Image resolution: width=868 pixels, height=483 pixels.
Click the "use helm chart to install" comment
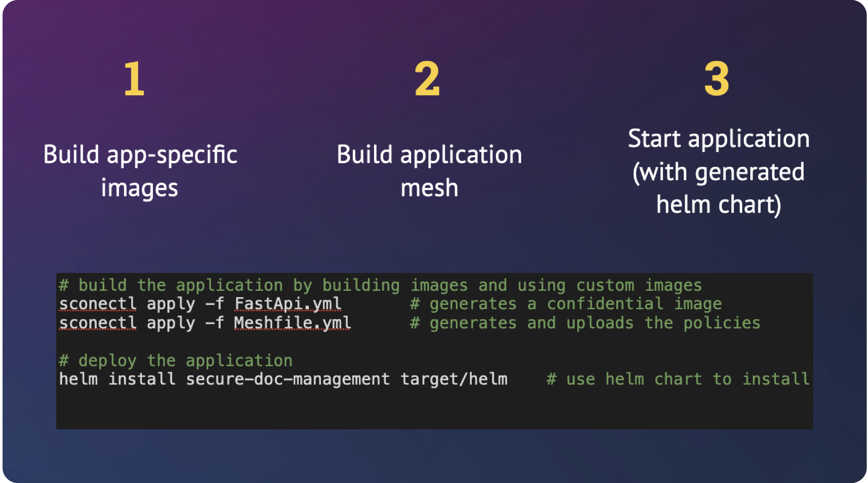(678, 379)
